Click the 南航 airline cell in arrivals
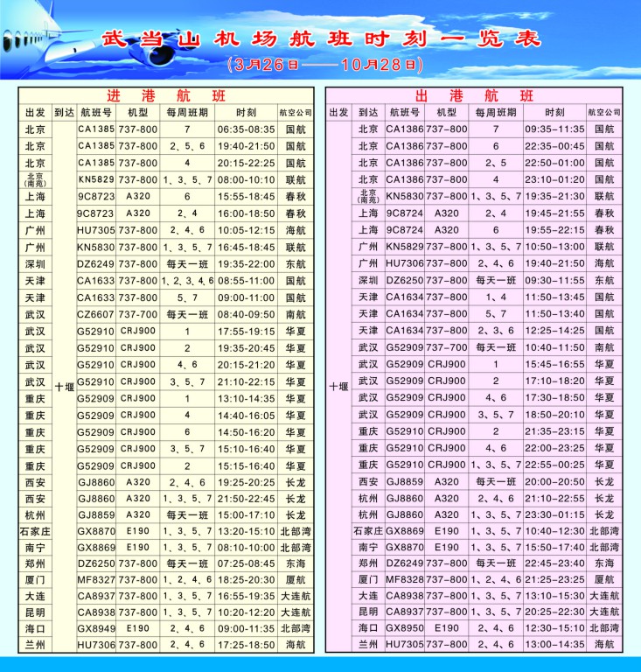 coord(296,314)
